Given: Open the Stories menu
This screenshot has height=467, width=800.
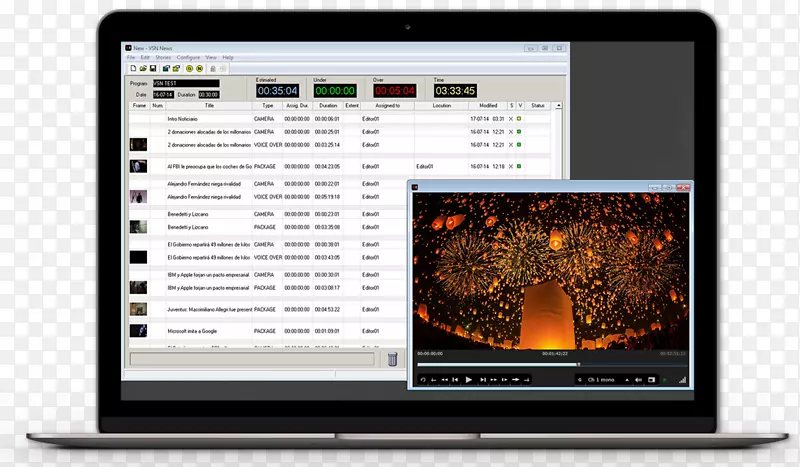Looking at the screenshot, I should click(163, 57).
